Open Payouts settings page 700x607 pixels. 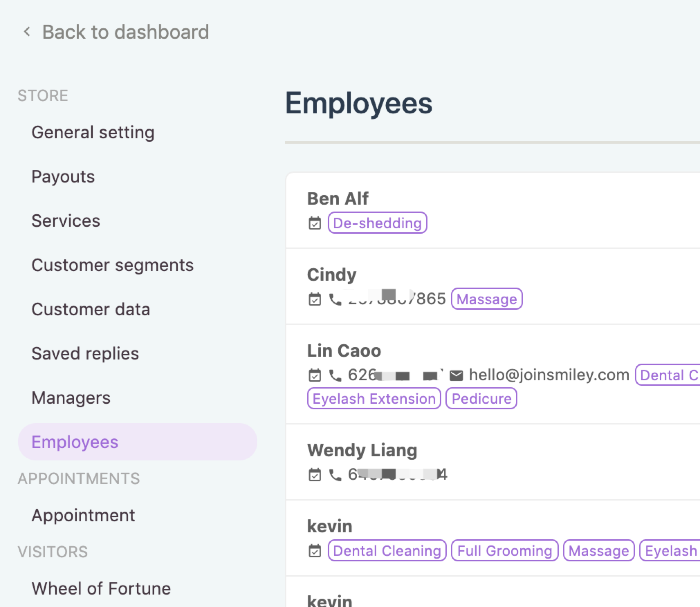click(63, 177)
